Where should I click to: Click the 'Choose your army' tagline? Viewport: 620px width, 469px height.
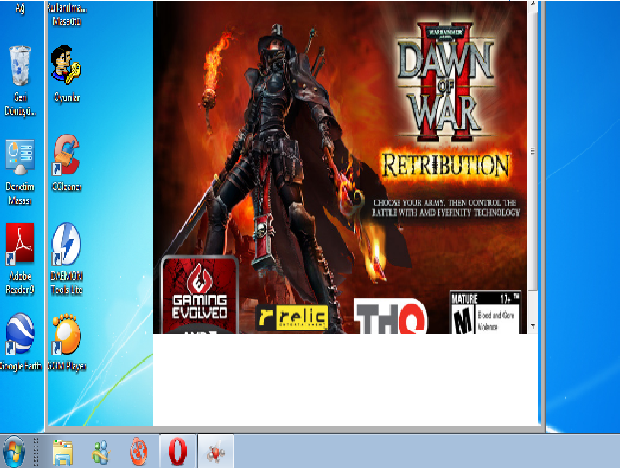(x=446, y=208)
